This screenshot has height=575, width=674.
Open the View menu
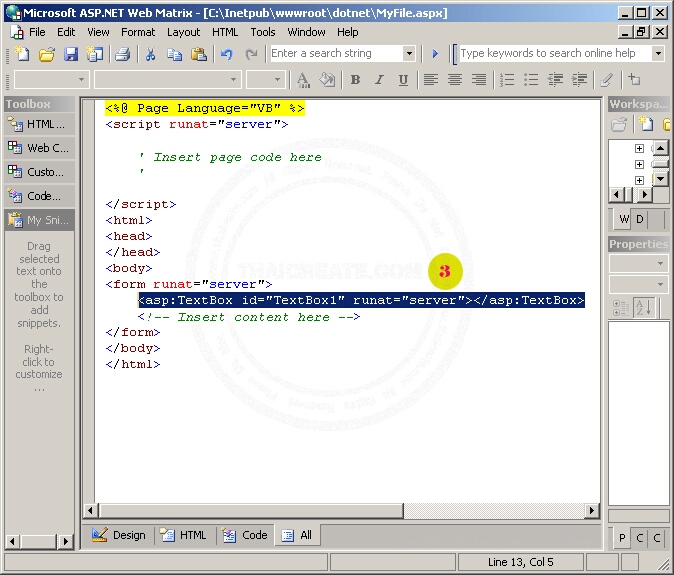point(98,32)
